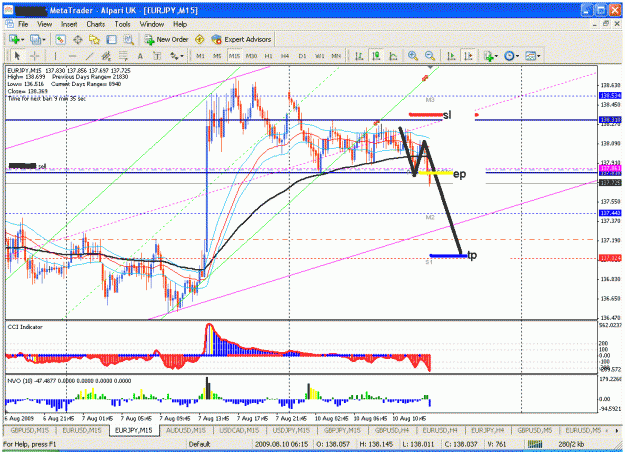Switch timeframe to H1
The height and width of the screenshot is (452, 625).
pyautogui.click(x=268, y=56)
